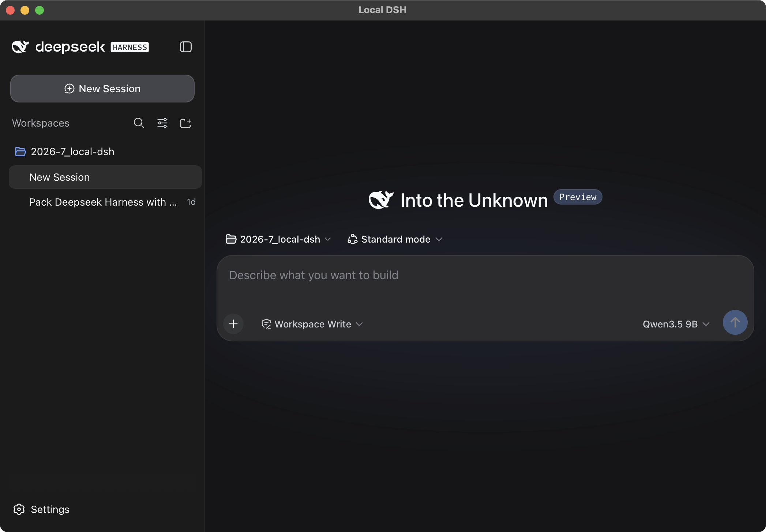Open the New Session entry in sidebar
Image resolution: width=766 pixels, height=532 pixels.
[x=105, y=177]
